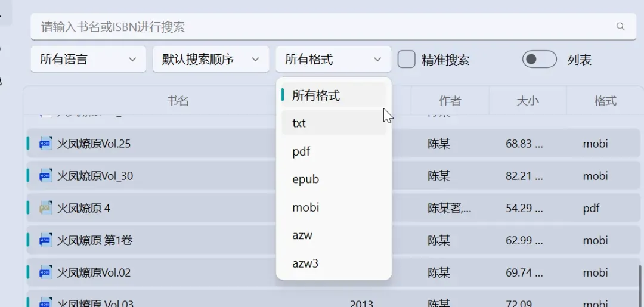
Task: Choose txt in the format menu
Action: tap(333, 123)
